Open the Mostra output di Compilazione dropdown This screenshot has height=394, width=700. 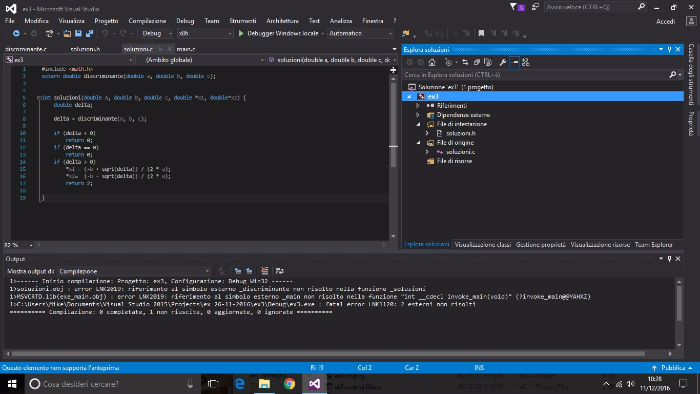134,271
